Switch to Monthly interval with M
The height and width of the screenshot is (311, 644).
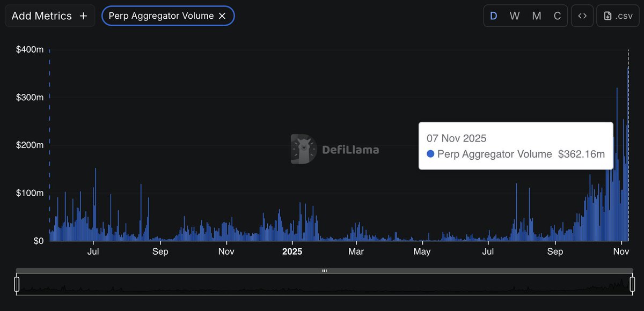(537, 16)
